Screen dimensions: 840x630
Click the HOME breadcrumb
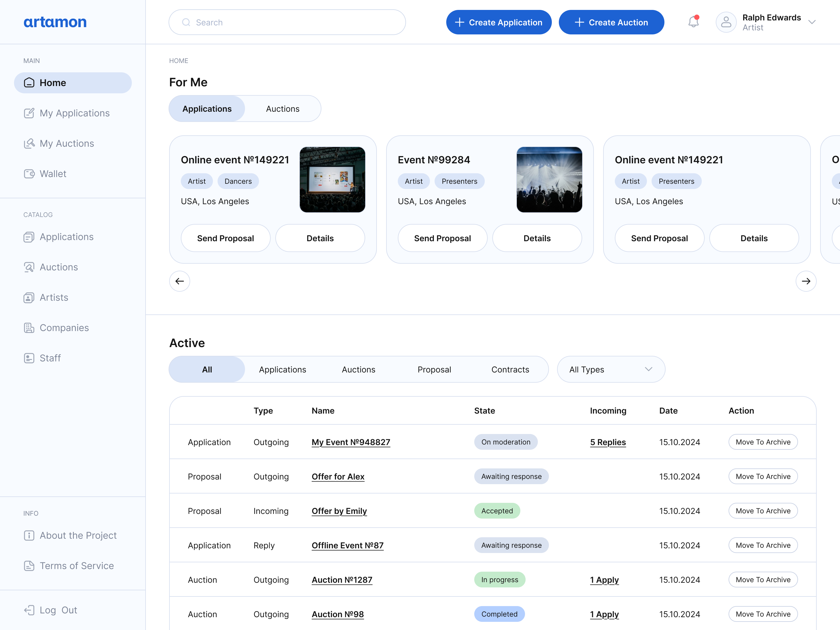coord(178,60)
